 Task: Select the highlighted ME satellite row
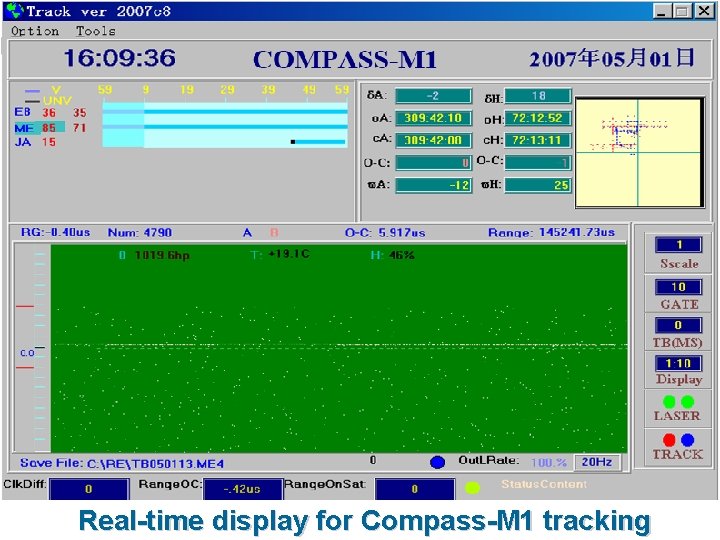[50, 127]
